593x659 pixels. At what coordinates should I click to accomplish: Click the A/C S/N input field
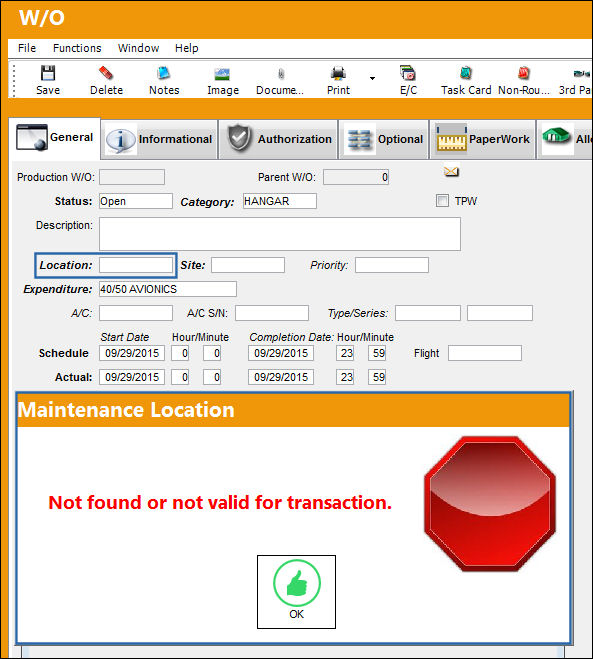click(272, 313)
